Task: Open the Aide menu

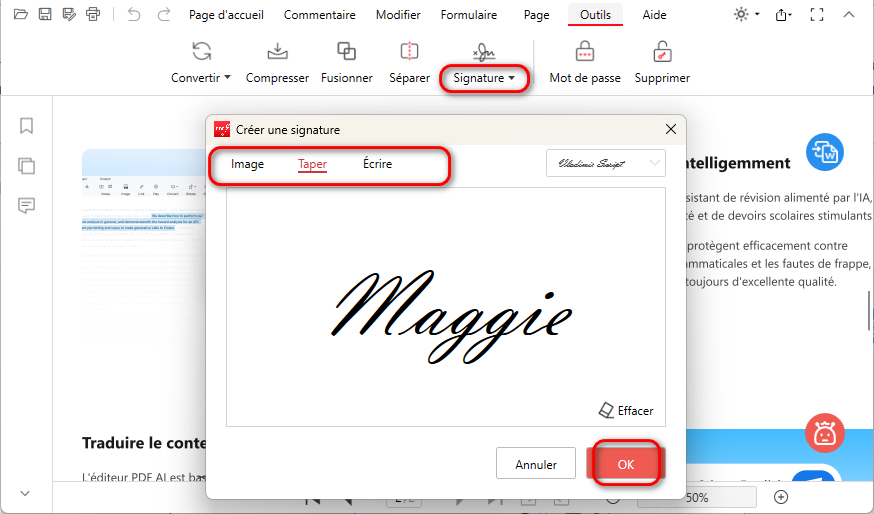Action: [x=654, y=15]
